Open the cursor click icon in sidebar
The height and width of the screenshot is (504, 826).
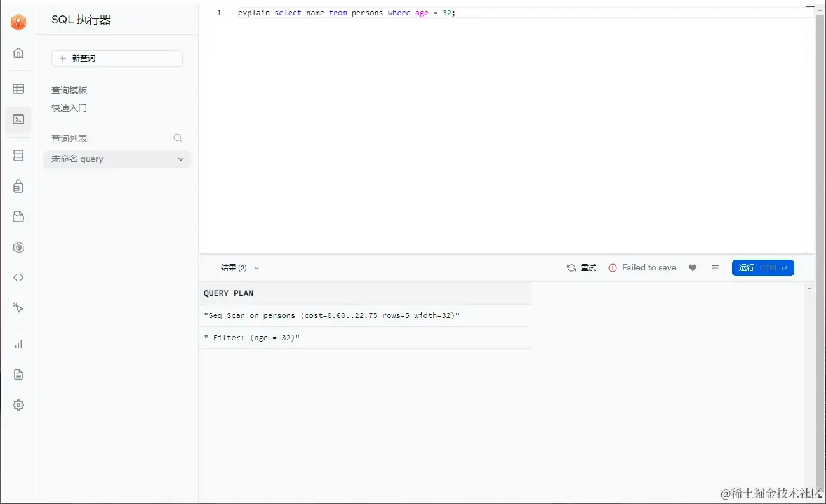[18, 308]
